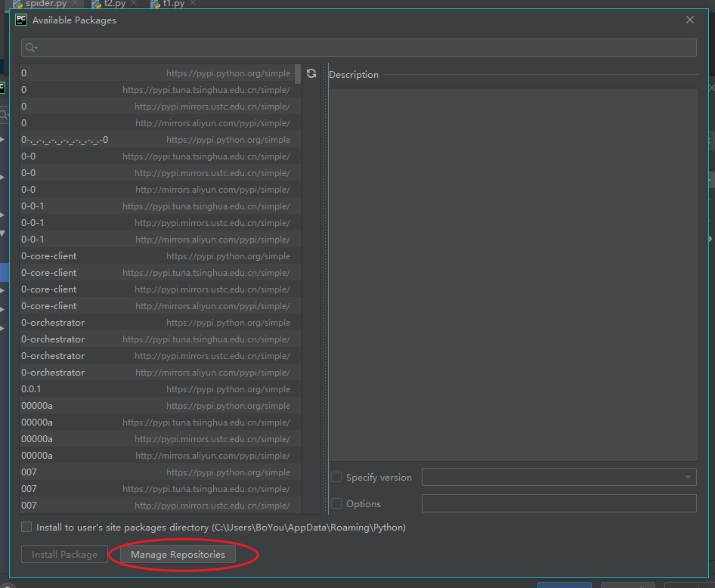
Task: Switch to the t1.py editor tab
Action: click(173, 4)
